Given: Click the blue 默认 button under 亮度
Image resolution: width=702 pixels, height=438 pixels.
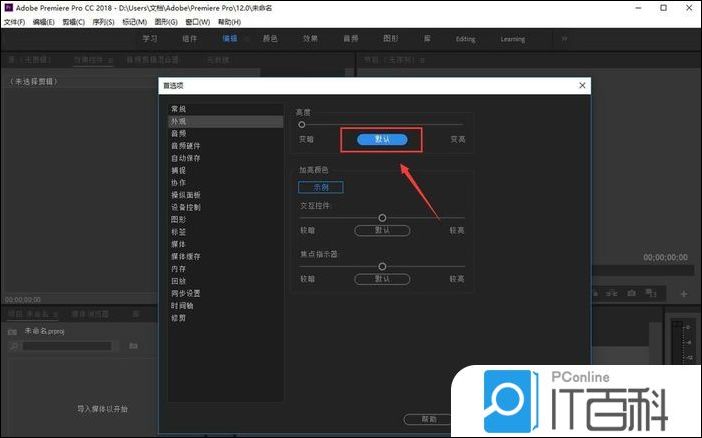Looking at the screenshot, I should (382, 139).
